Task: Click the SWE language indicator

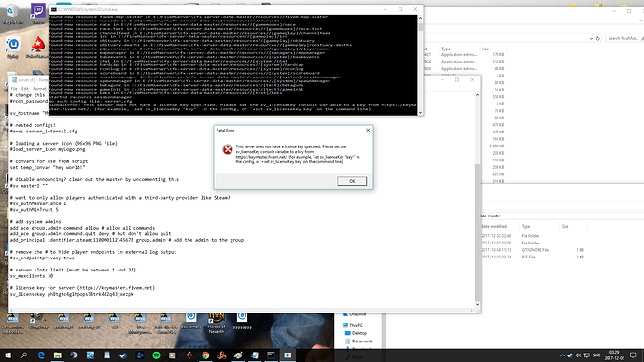Action: pyautogui.click(x=596, y=355)
